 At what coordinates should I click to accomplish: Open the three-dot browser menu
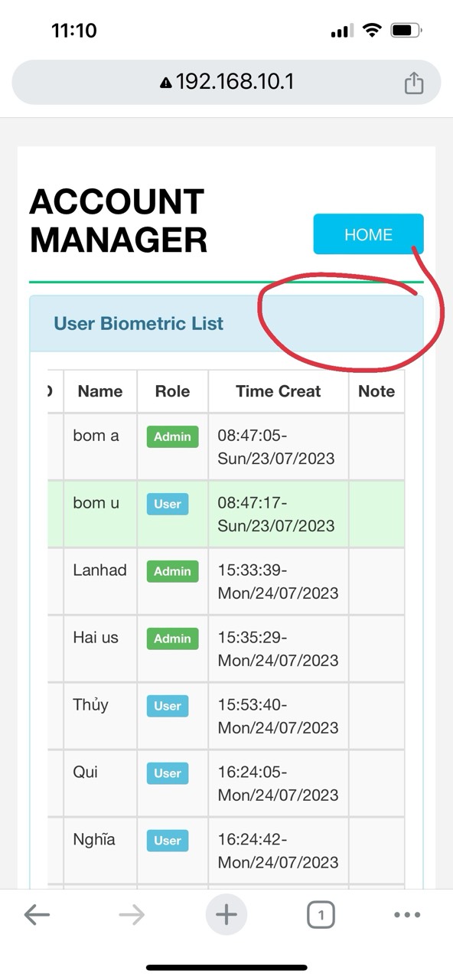click(x=407, y=914)
